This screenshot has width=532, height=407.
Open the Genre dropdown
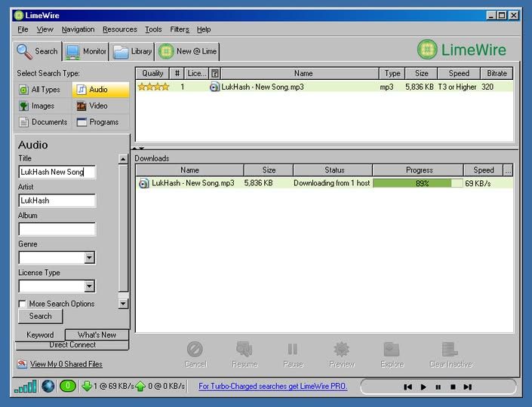pyautogui.click(x=89, y=258)
